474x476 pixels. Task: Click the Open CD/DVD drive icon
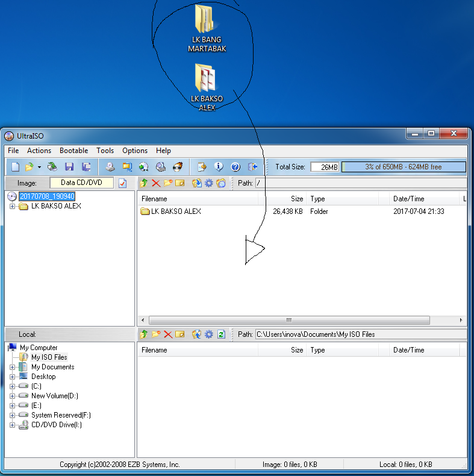click(x=52, y=167)
